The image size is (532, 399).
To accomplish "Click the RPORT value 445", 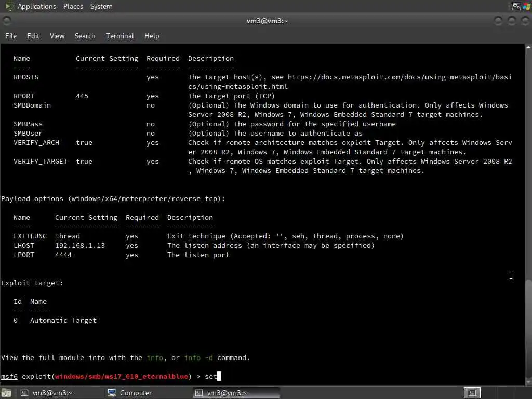I will pyautogui.click(x=82, y=96).
